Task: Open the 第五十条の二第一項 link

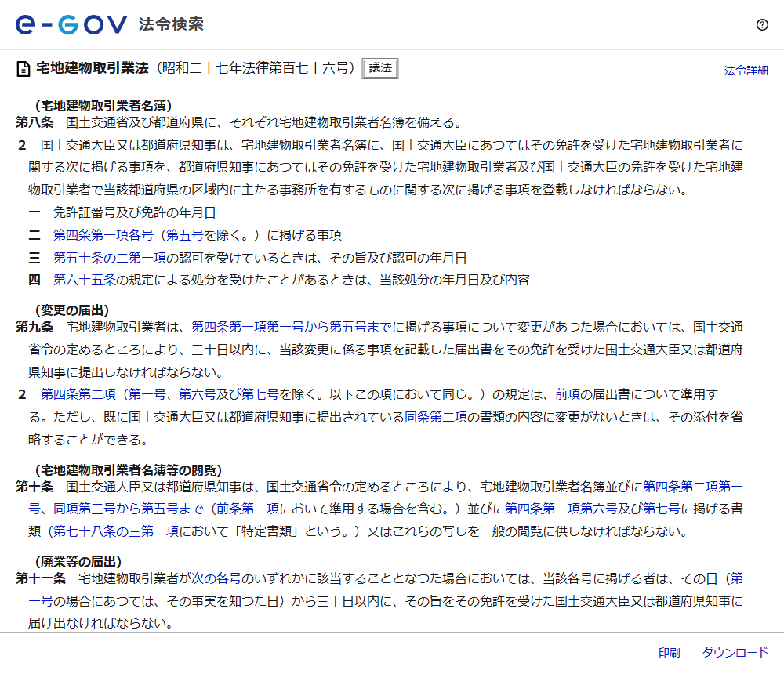Action: [x=110, y=258]
